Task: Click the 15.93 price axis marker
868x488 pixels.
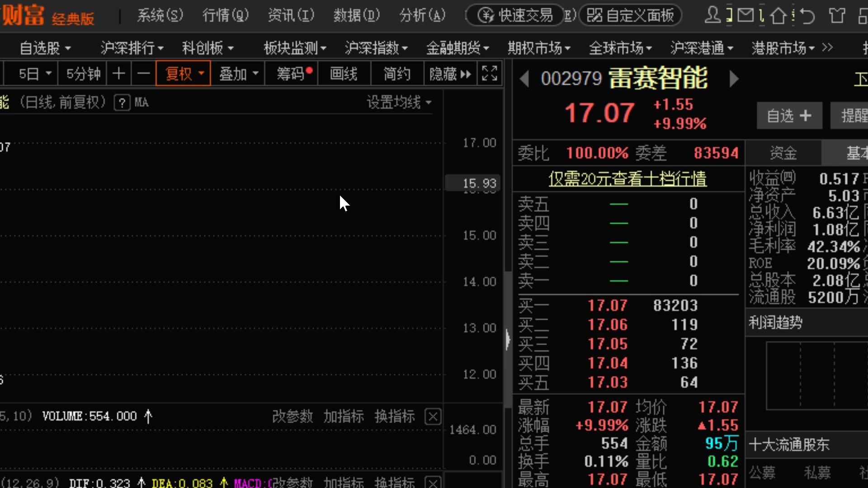Action: click(x=473, y=183)
